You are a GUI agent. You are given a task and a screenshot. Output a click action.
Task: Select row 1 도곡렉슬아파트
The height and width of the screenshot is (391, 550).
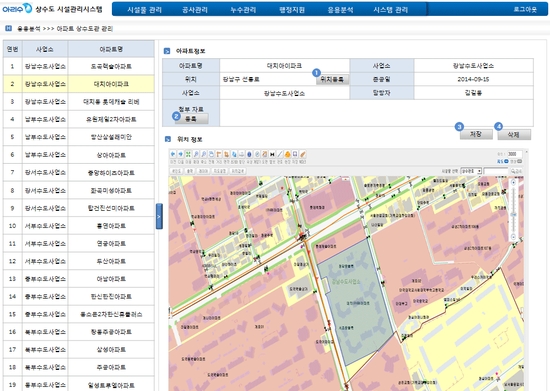pos(79,66)
